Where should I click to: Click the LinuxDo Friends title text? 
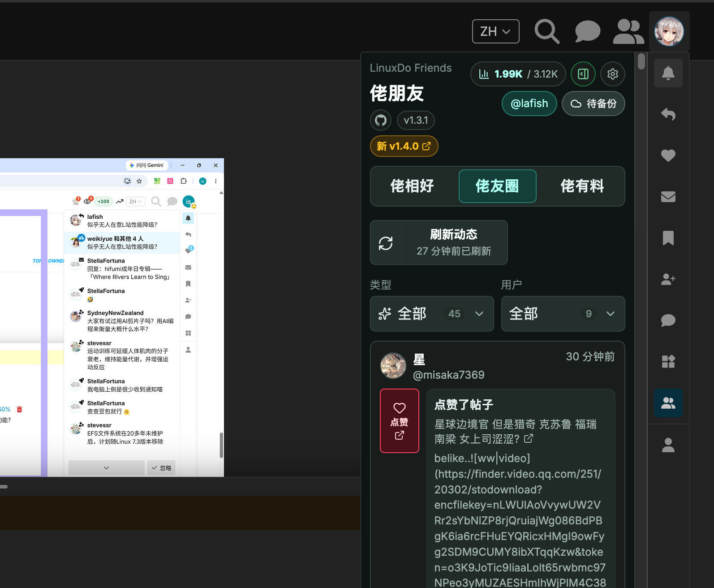[x=411, y=68]
